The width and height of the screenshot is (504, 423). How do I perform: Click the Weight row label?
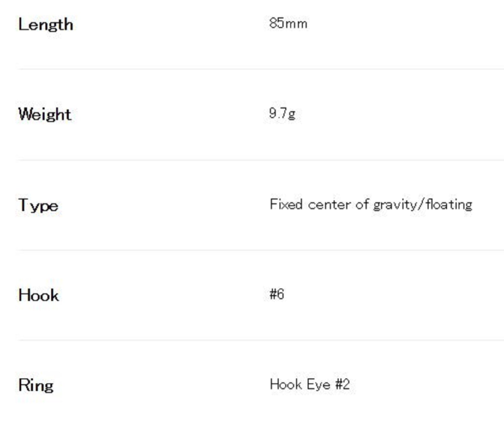[x=45, y=115]
